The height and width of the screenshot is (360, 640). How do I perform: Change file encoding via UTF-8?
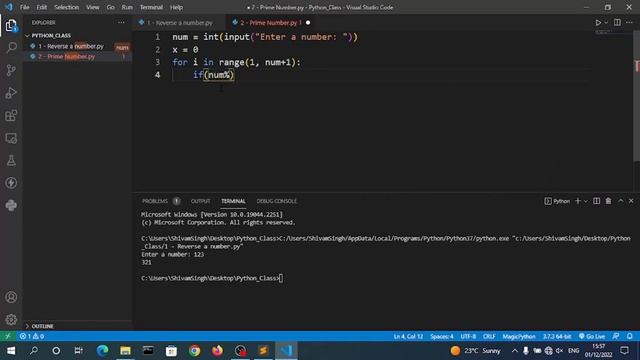[468, 336]
